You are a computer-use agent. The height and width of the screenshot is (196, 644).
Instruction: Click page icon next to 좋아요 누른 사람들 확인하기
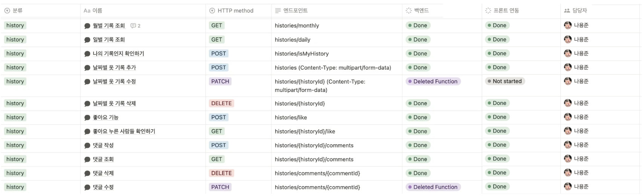[x=87, y=132]
